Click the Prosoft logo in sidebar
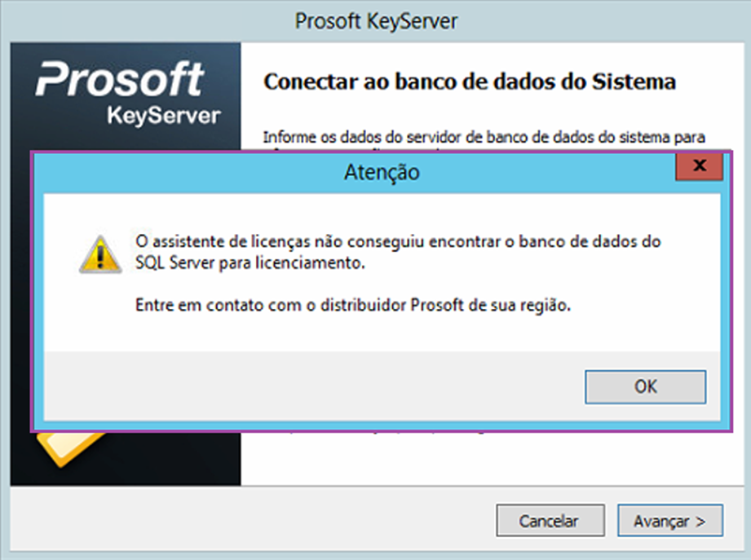 tap(121, 78)
